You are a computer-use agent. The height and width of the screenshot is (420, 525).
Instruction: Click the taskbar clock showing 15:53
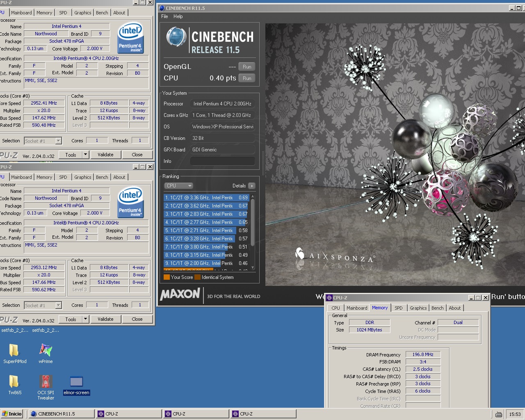click(x=515, y=414)
